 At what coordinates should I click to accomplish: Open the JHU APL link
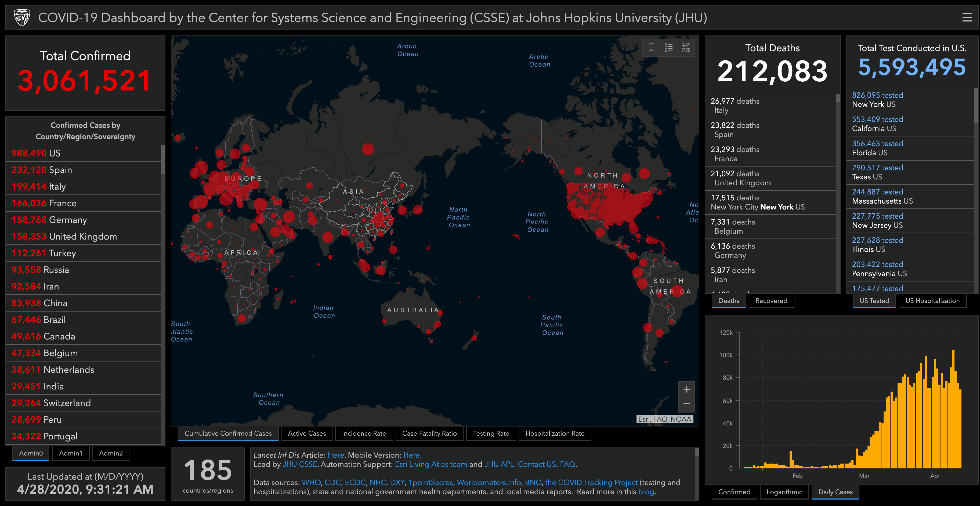[x=499, y=464]
